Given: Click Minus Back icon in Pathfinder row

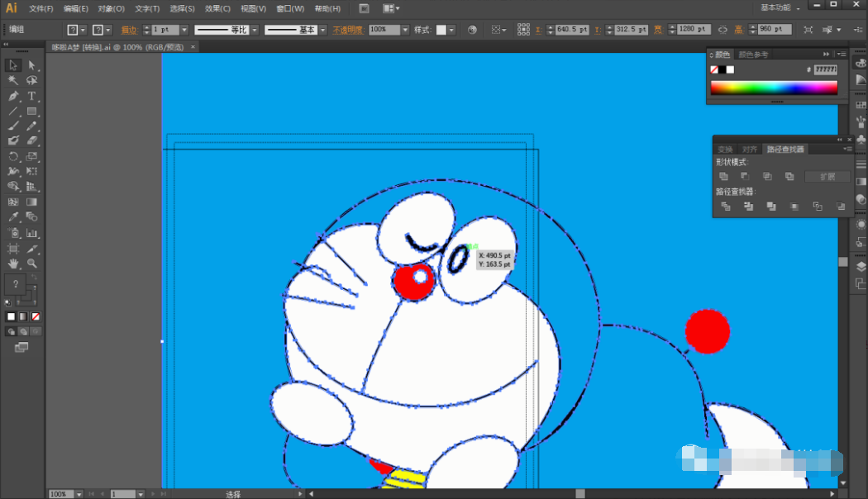Looking at the screenshot, I should pos(841,207).
